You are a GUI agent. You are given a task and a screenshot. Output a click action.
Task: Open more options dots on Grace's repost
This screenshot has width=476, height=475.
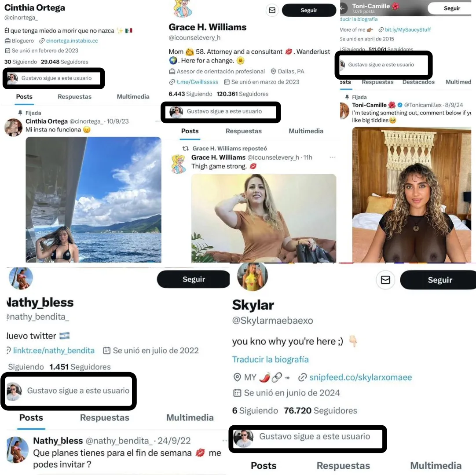coord(333,157)
